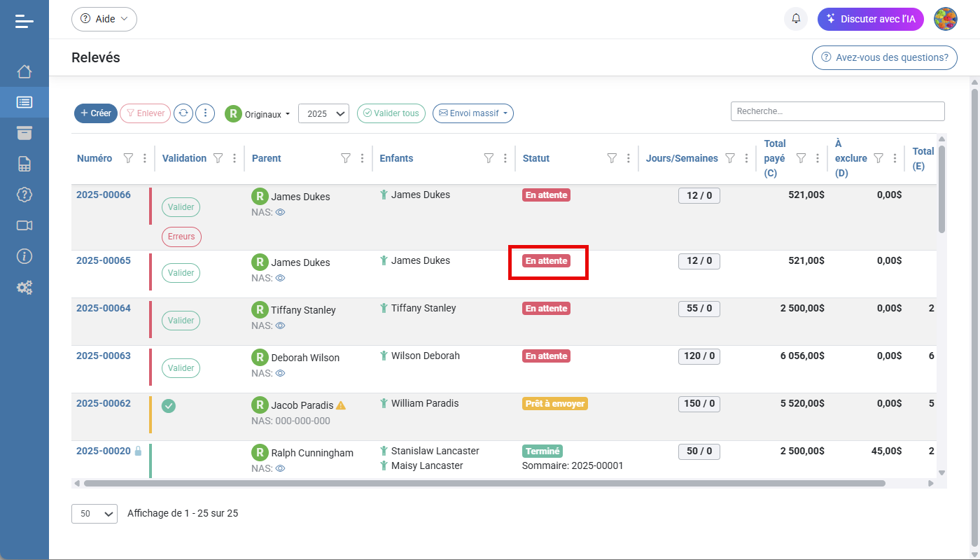Open the video camera sidebar icon
980x560 pixels.
pos(24,225)
